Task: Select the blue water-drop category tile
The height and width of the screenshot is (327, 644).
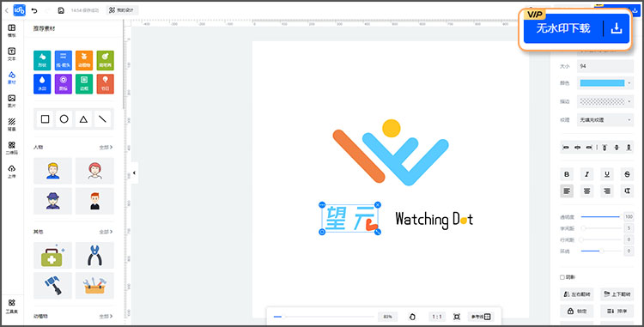Action: click(42, 84)
